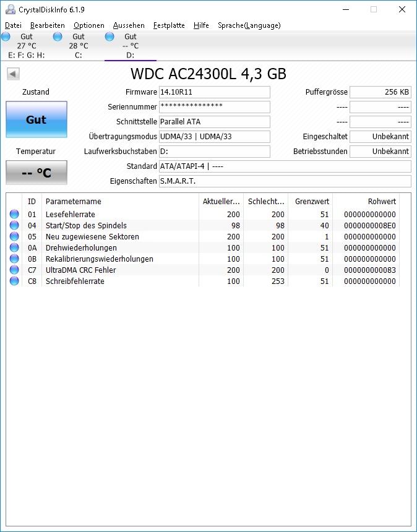Image resolution: width=417 pixels, height=532 pixels.
Task: Click the Rohwert column header
Action: click(x=366, y=202)
